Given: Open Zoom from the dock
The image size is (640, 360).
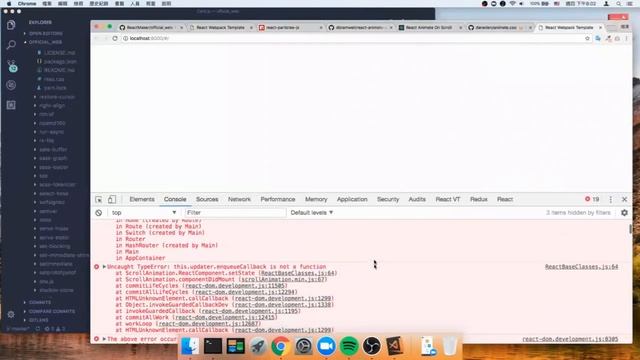Looking at the screenshot, I should click(x=326, y=346).
